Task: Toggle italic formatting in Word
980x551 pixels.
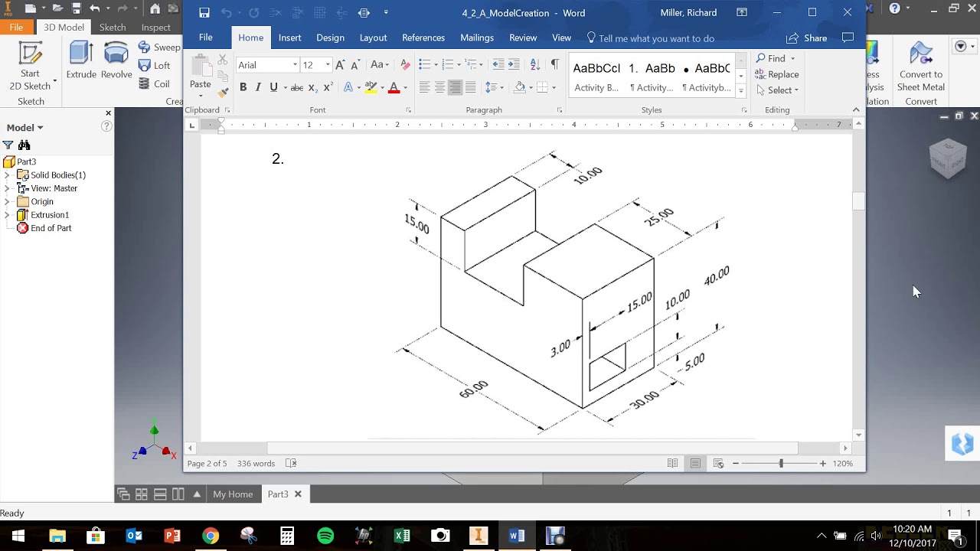Action: [x=258, y=87]
